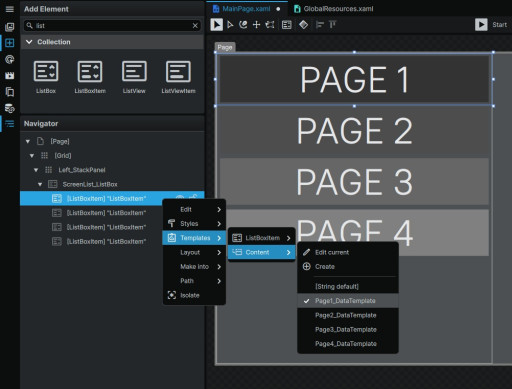The width and height of the screenshot is (512, 389).
Task: Open the Make Into submenu
Action: coord(194,267)
